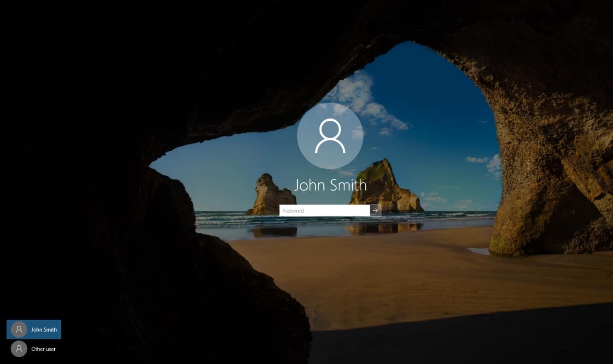Choose the highlighted John Smith account tile
The width and height of the screenshot is (613, 364).
tap(34, 329)
